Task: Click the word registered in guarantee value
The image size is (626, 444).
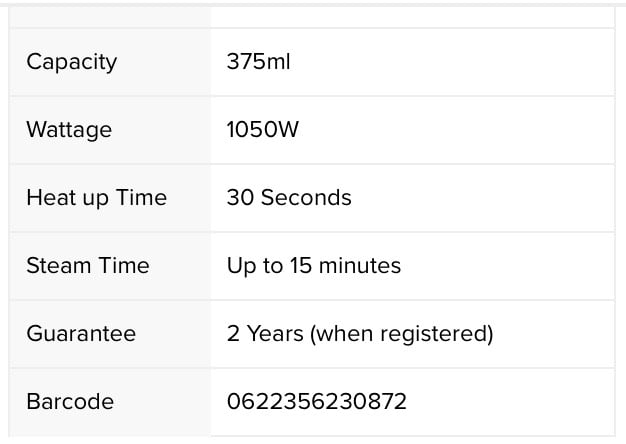Action: coord(434,334)
